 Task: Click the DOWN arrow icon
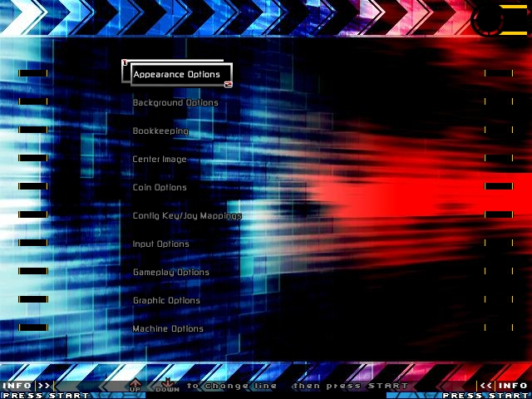coord(167,385)
